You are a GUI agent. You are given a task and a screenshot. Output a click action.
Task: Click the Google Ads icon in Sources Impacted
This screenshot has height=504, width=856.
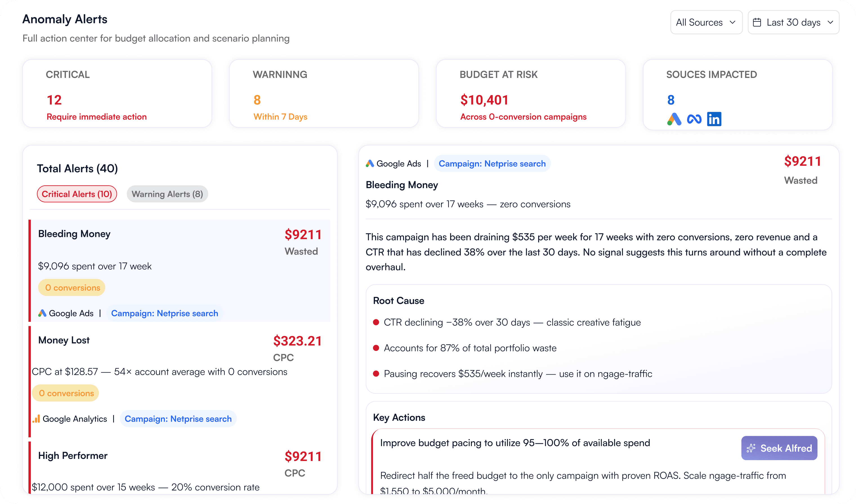point(674,119)
